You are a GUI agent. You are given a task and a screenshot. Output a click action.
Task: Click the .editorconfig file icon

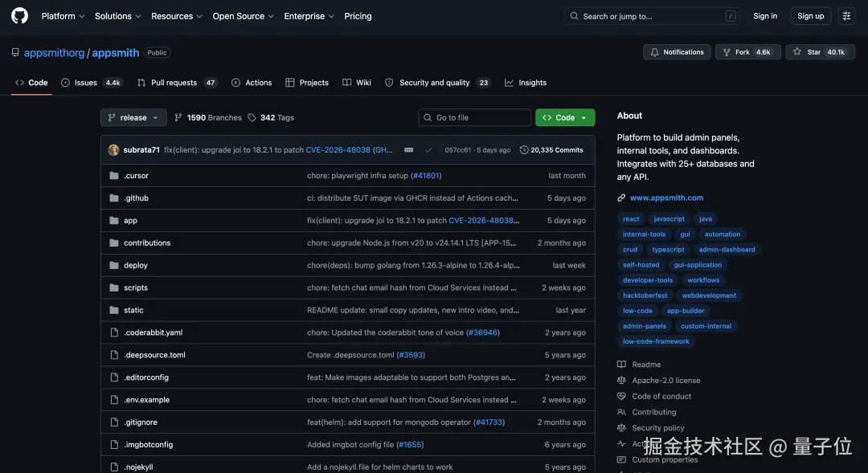point(114,377)
